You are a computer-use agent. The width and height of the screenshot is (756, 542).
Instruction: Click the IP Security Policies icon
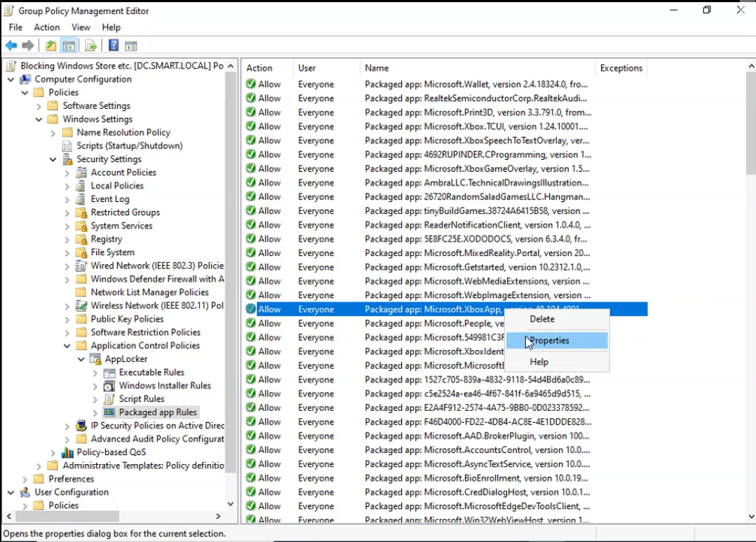[x=81, y=426]
